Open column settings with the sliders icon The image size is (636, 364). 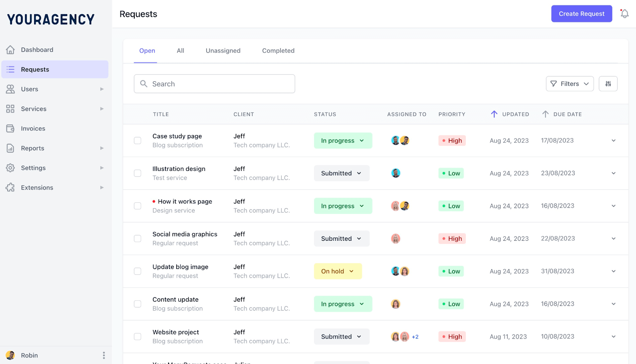[608, 83]
